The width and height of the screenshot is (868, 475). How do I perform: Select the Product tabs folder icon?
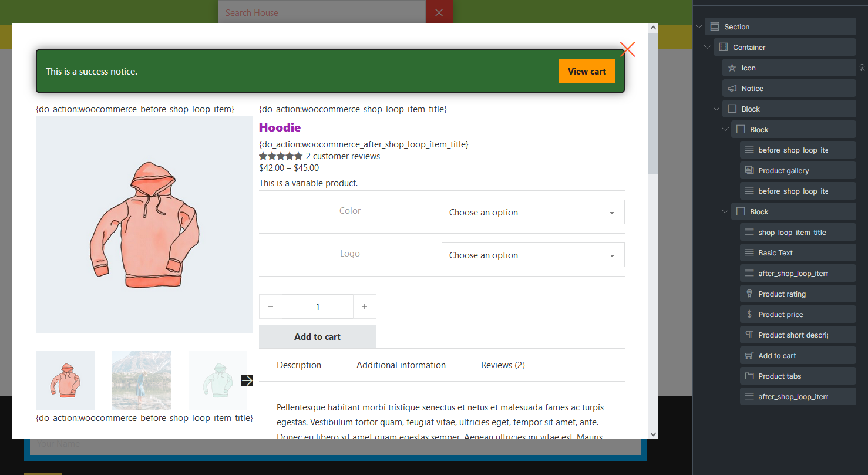749,376
